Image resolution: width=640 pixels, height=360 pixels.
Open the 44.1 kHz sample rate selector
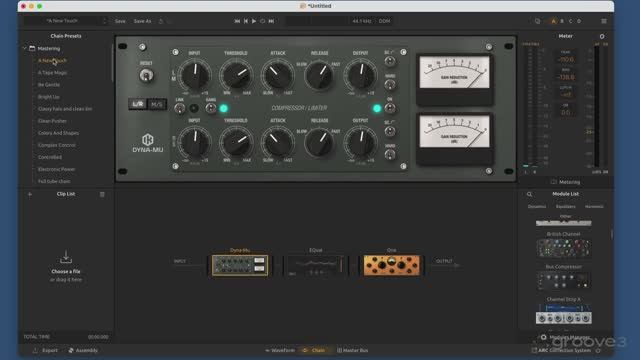(x=362, y=21)
